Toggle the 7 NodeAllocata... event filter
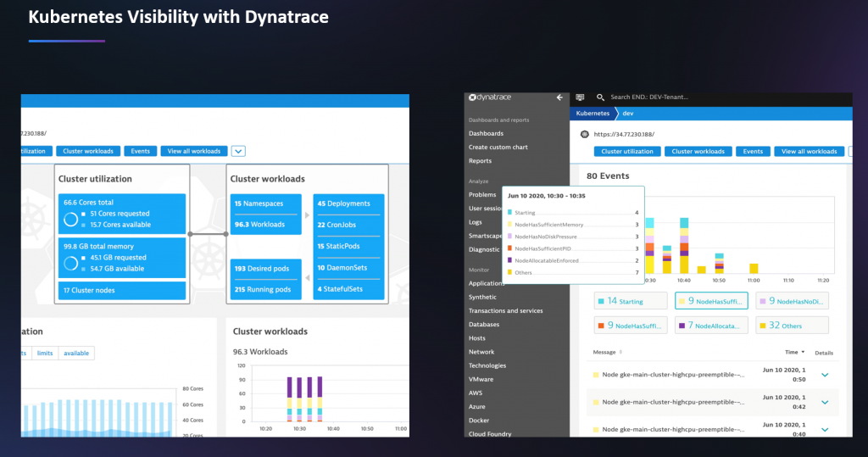Screen dimensions: 868x457 (x=711, y=326)
